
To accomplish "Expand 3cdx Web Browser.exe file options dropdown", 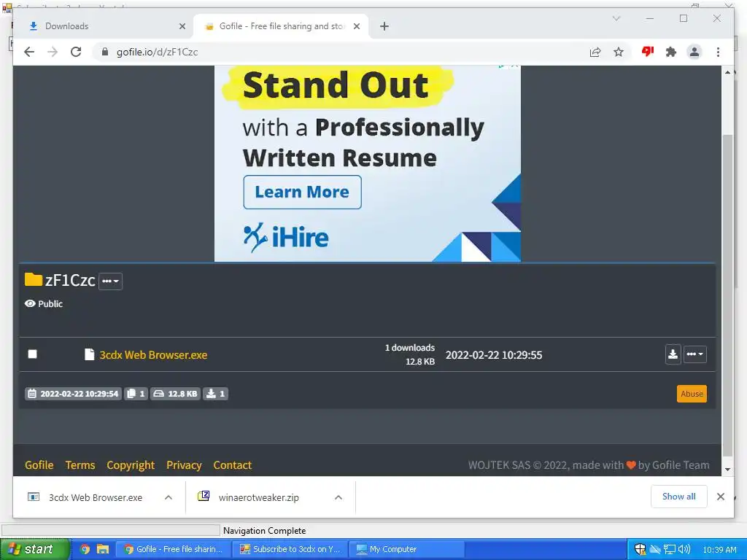I will pos(695,354).
